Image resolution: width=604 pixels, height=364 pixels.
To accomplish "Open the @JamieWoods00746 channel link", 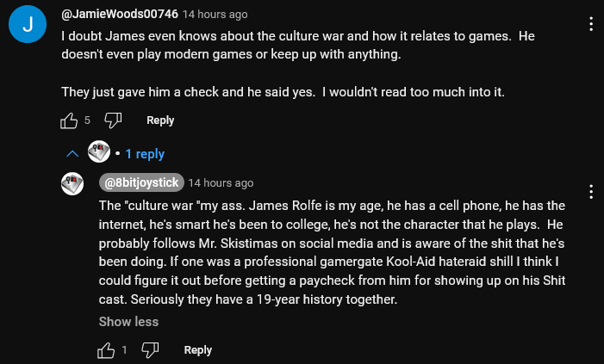I will (x=120, y=15).
